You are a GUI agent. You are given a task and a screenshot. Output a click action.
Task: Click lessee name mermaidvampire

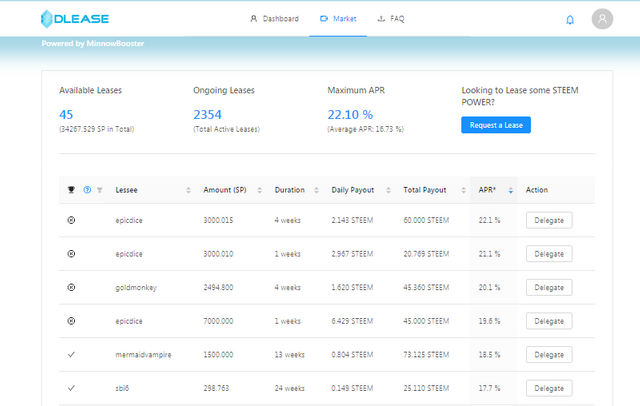(x=143, y=355)
